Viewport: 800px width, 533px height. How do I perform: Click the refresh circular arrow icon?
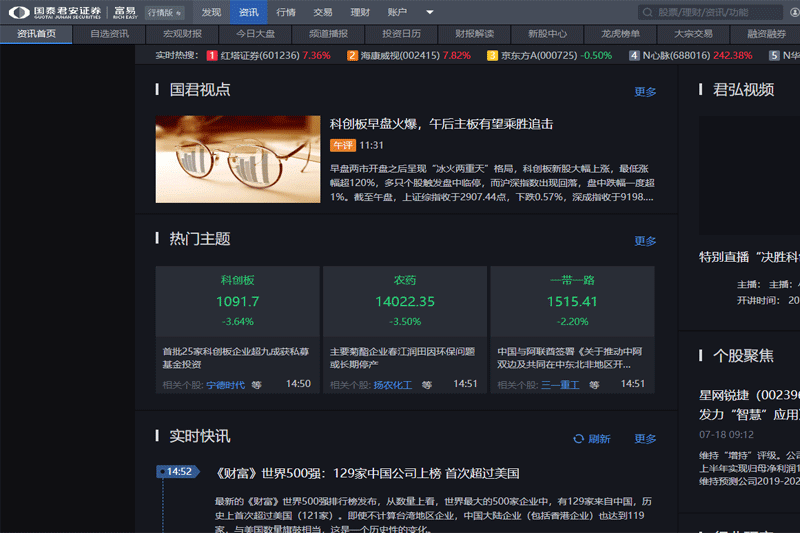click(x=578, y=439)
